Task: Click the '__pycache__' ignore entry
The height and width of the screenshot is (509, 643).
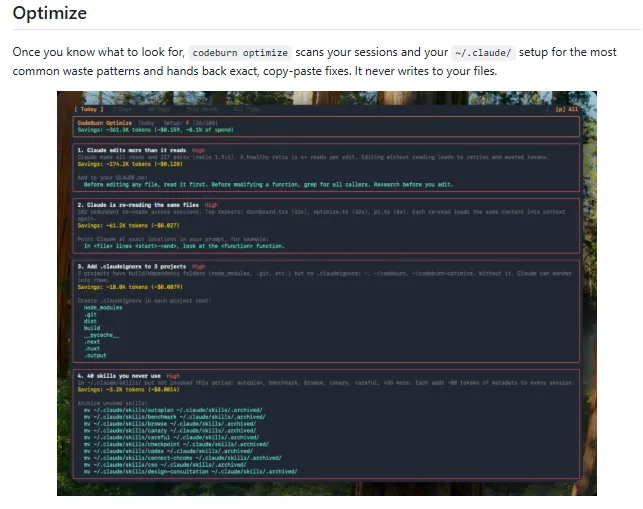Action: [101, 335]
